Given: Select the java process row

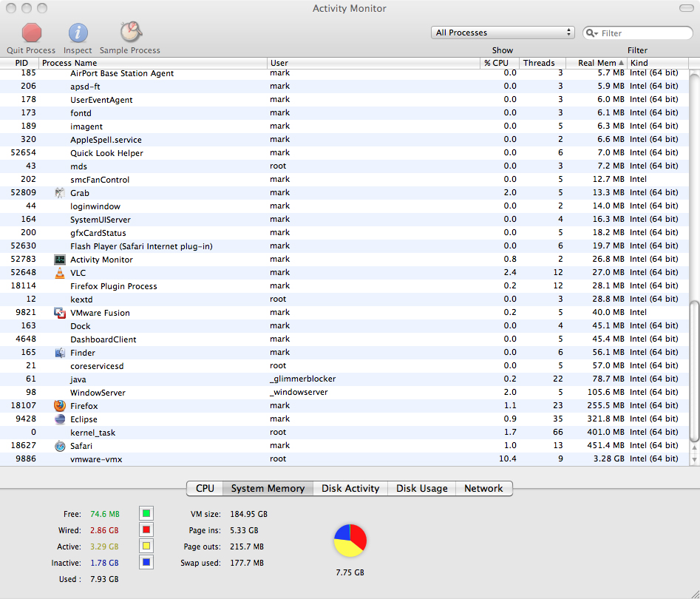Looking at the screenshot, I should [x=344, y=379].
